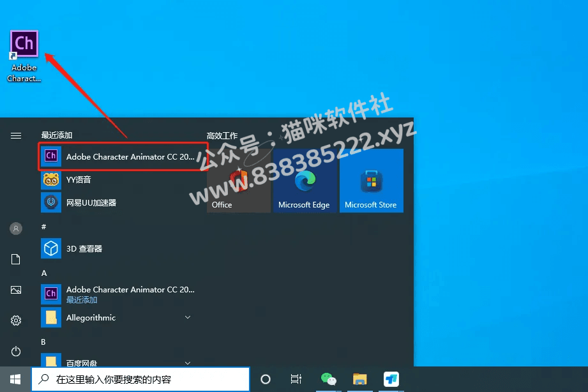
Task: Open the Microsoft Edge tile
Action: (305, 181)
